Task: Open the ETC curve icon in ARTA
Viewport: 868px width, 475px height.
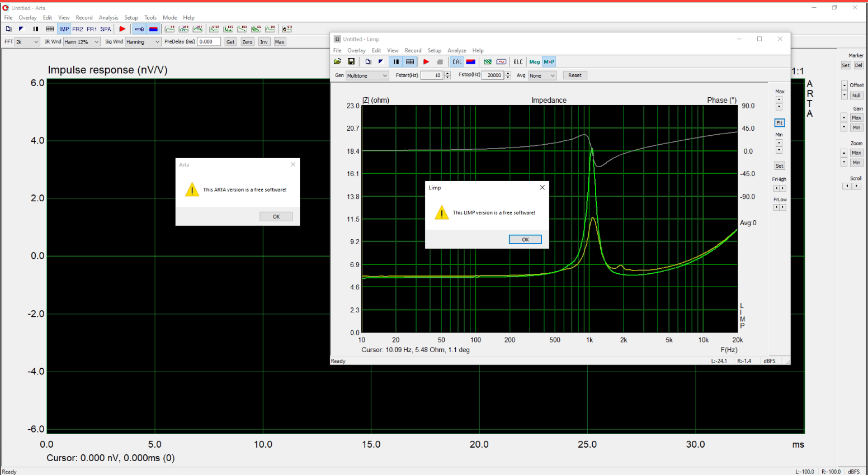Action: [228, 28]
